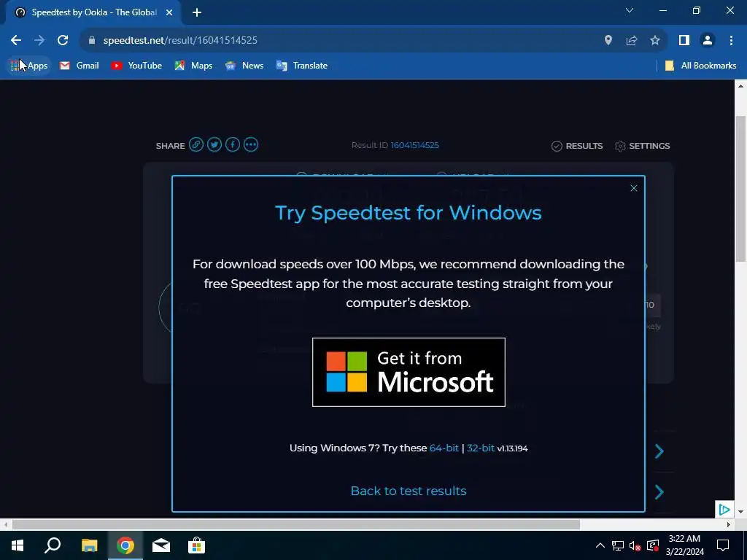This screenshot has height=560, width=747.
Task: Share this page icon in address bar
Action: pos(632,40)
